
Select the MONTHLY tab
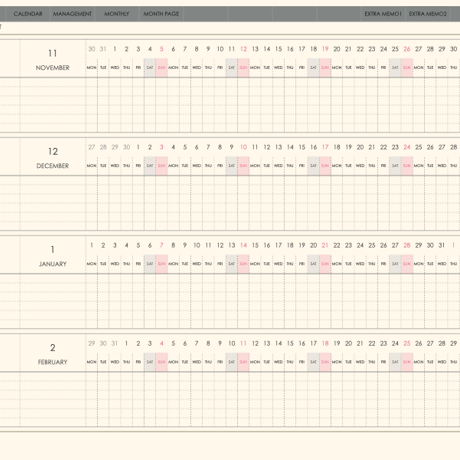(x=117, y=14)
